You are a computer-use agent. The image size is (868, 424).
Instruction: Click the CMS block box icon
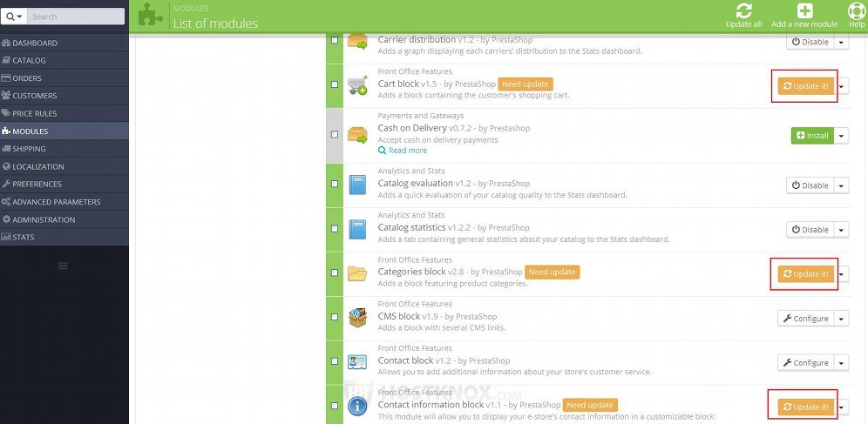pyautogui.click(x=357, y=317)
